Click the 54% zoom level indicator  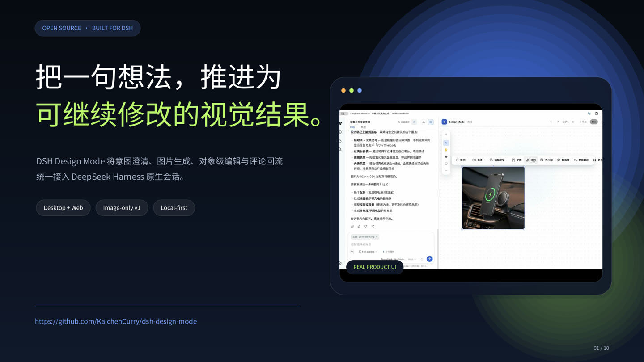[x=565, y=122]
